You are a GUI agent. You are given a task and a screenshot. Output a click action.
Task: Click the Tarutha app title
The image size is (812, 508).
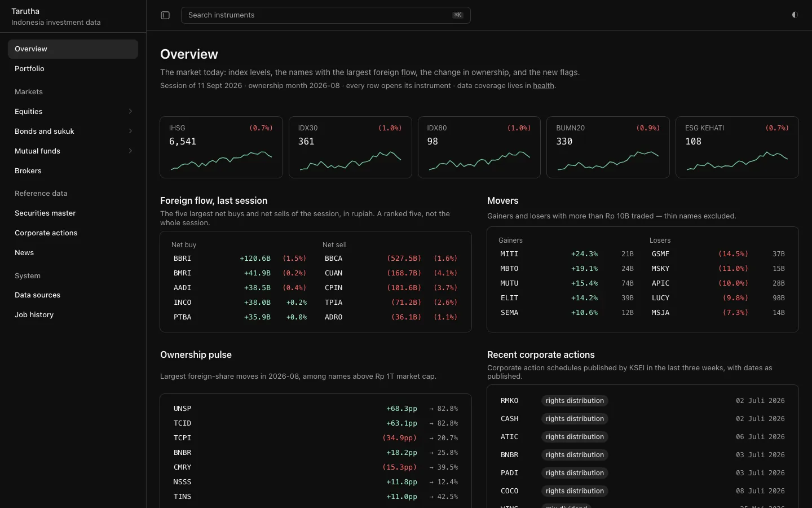point(25,11)
